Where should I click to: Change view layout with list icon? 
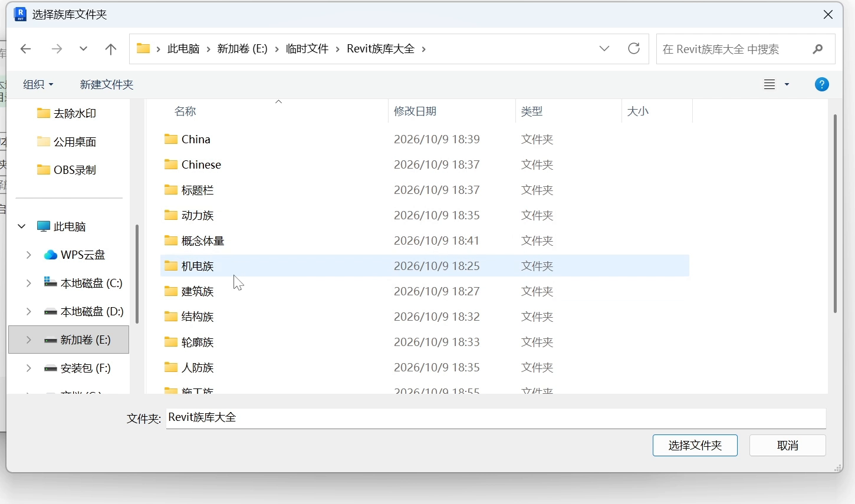click(769, 84)
